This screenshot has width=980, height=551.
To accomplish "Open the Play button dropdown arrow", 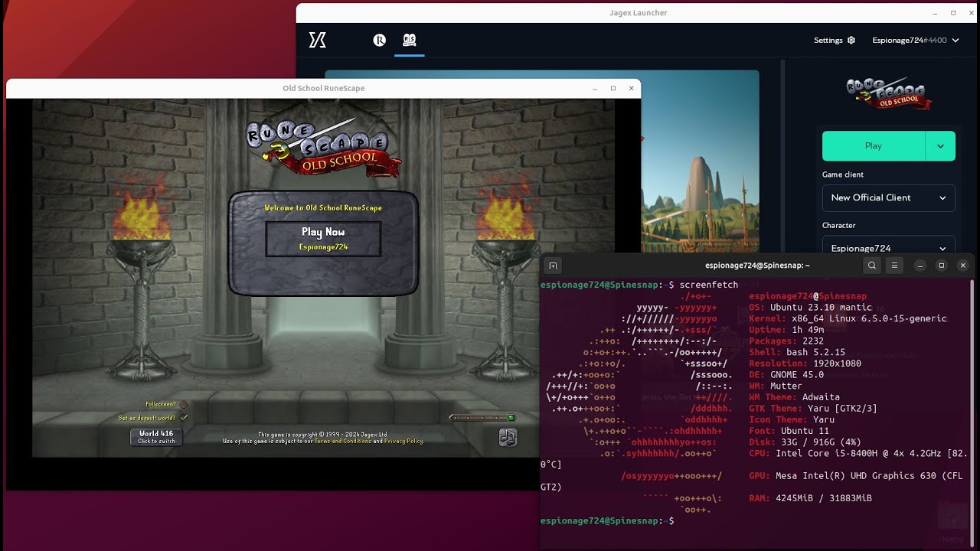I will coord(940,146).
